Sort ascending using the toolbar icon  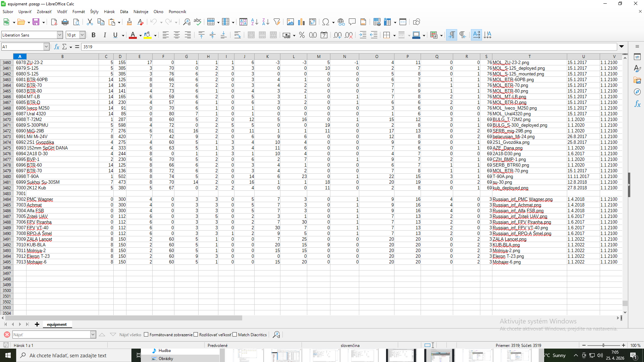255,22
